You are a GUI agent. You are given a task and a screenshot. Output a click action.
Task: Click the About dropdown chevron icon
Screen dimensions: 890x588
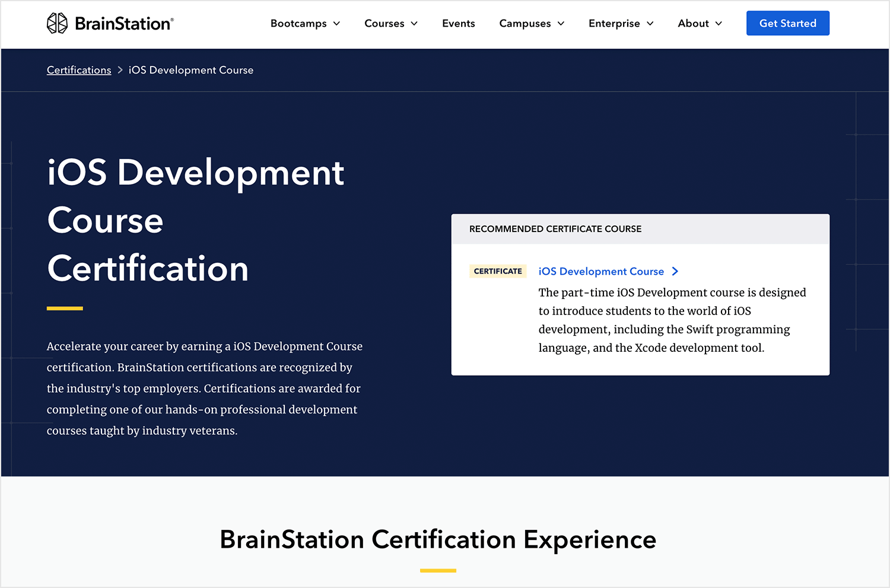coord(719,24)
